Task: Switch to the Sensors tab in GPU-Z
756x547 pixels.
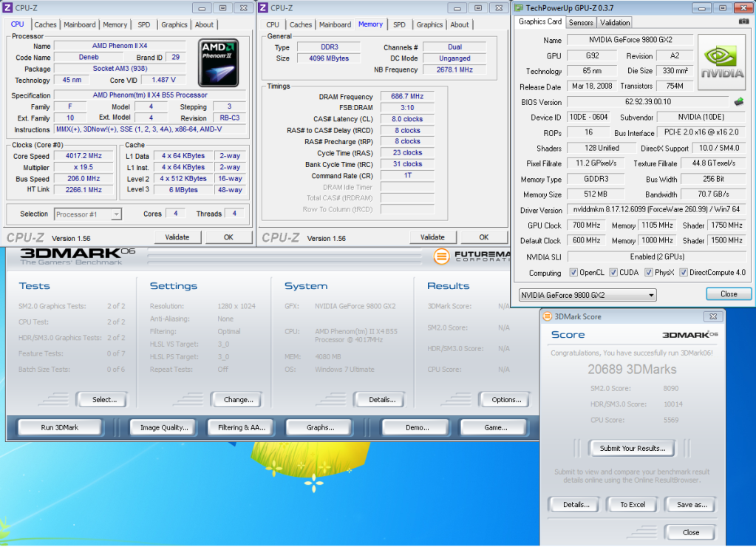Action: tap(581, 23)
